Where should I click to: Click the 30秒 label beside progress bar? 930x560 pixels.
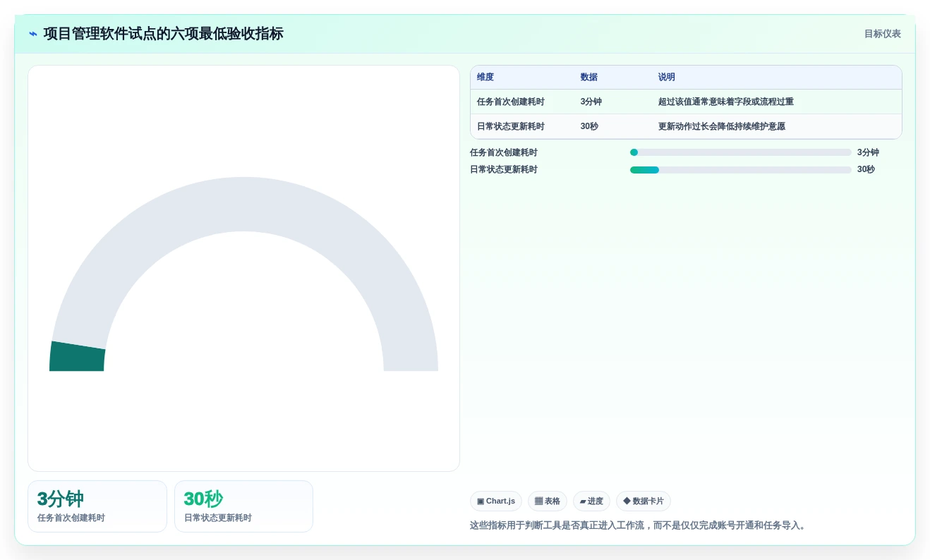point(866,169)
